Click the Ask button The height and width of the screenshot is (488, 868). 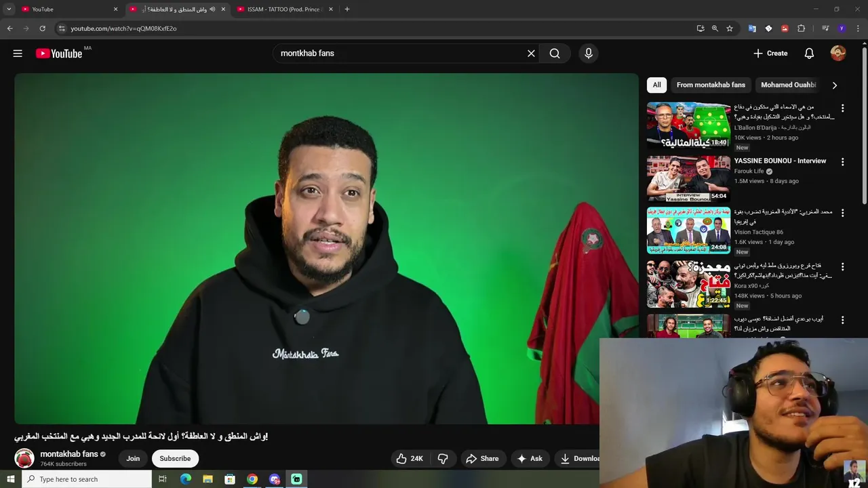click(x=530, y=459)
